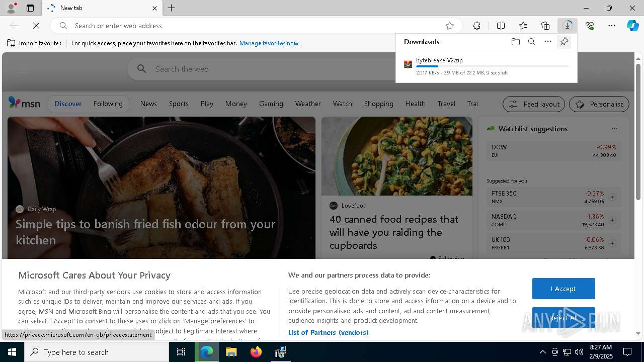
Task: Open the browser profile icon
Action: pyautogui.click(x=11, y=8)
